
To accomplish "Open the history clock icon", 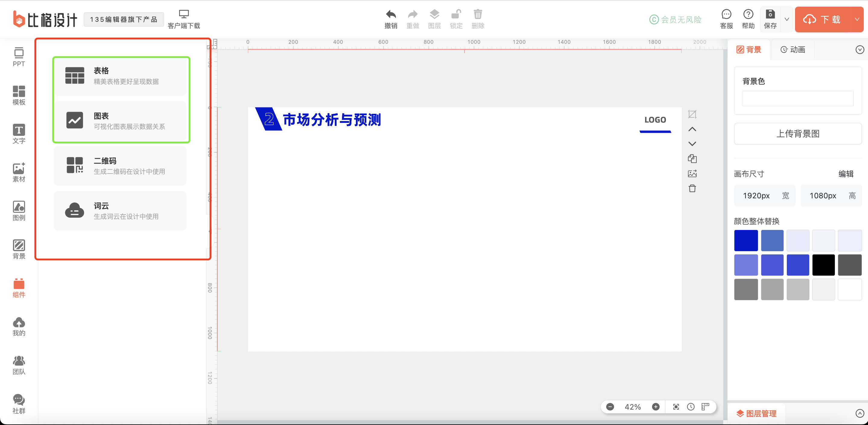I will pyautogui.click(x=691, y=407).
